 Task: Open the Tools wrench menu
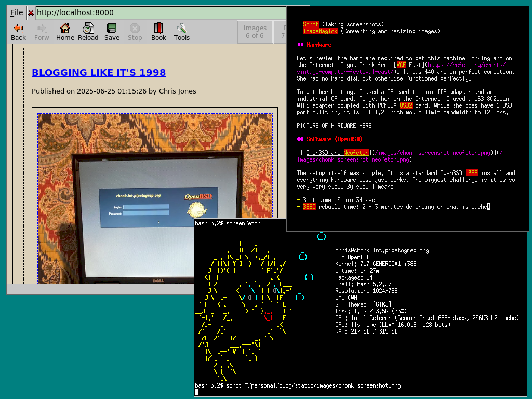181,32
